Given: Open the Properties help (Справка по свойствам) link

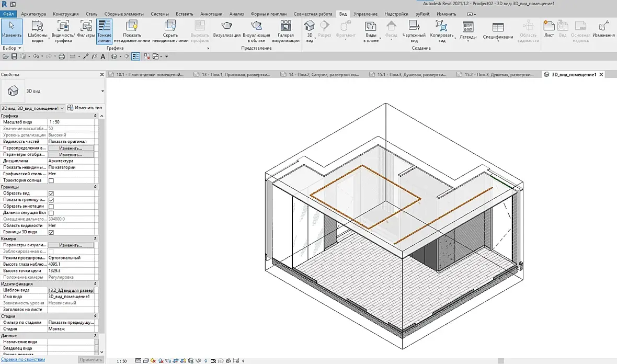Looking at the screenshot, I should (x=22, y=360).
